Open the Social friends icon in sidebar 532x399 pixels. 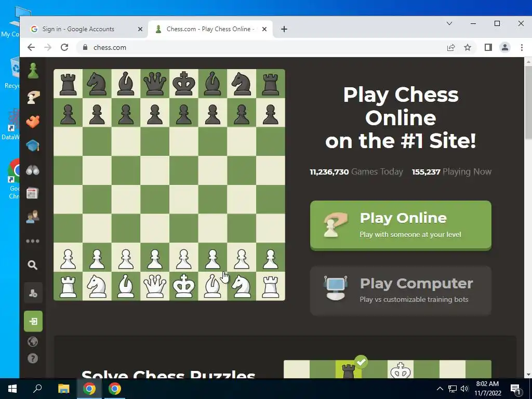click(x=33, y=217)
